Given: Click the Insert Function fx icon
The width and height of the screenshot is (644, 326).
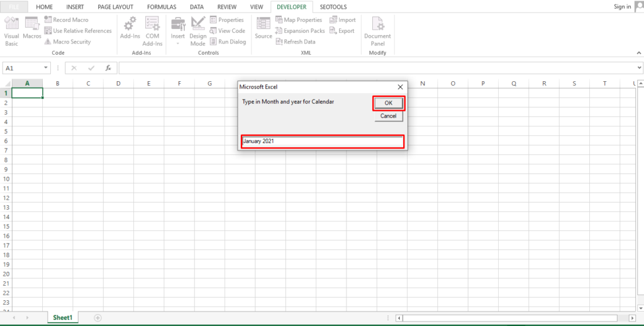Looking at the screenshot, I should (108, 68).
